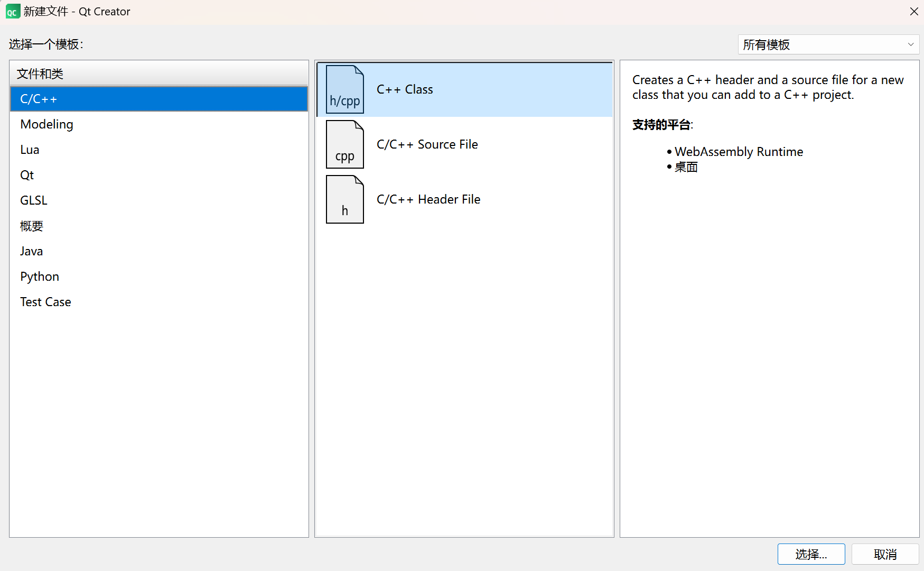This screenshot has width=924, height=571.
Task: Click the 文件和类 list header
Action: click(x=158, y=73)
